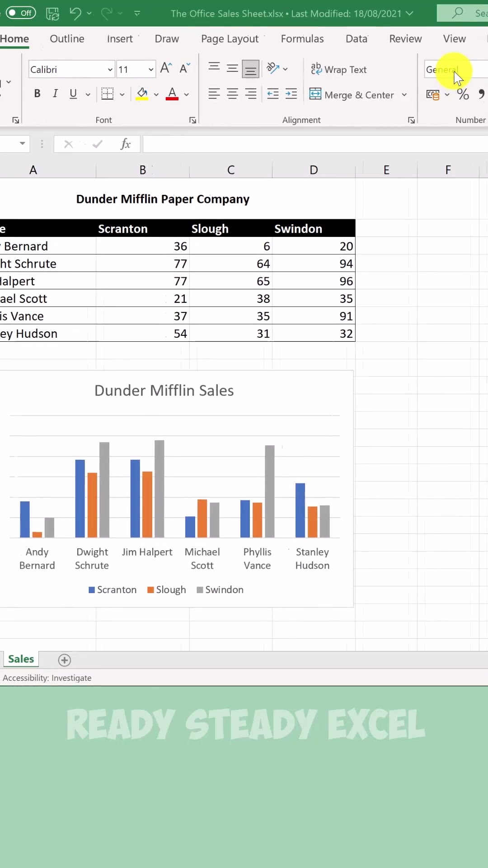Open the Insert ribbon tab
Image resolution: width=488 pixels, height=868 pixels.
120,39
